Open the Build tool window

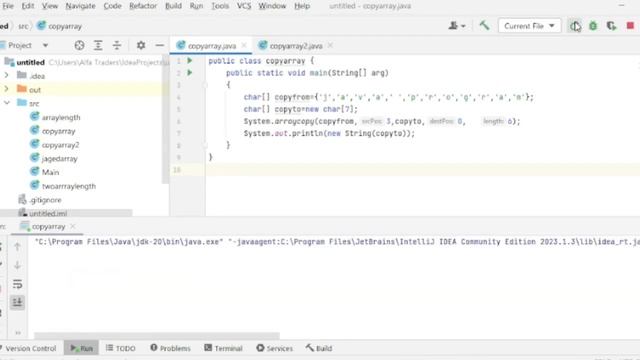tap(319, 348)
